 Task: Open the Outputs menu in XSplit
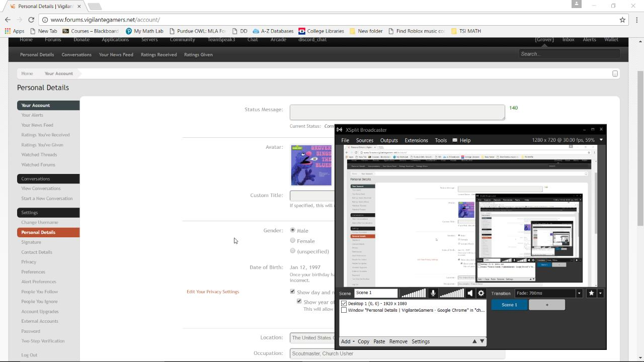[388, 140]
